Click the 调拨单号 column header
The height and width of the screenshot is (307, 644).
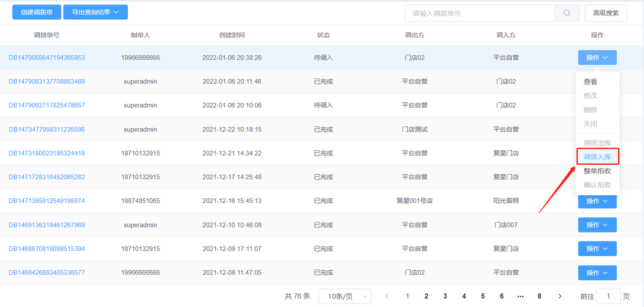pos(47,35)
